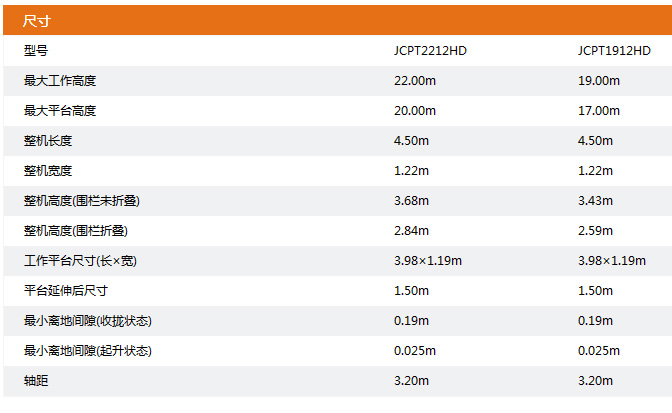Click the 最大平台高度 row label
Screen dimensions: 672x413
click(59, 111)
